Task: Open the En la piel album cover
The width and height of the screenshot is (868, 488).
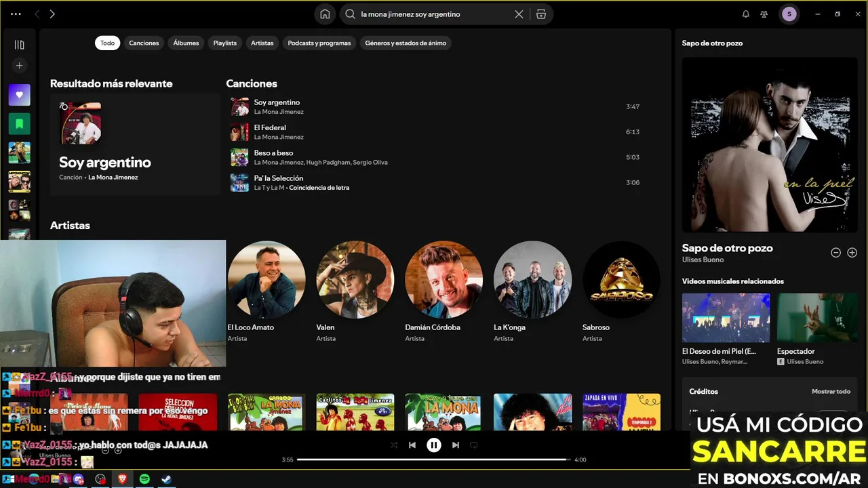Action: 770,144
